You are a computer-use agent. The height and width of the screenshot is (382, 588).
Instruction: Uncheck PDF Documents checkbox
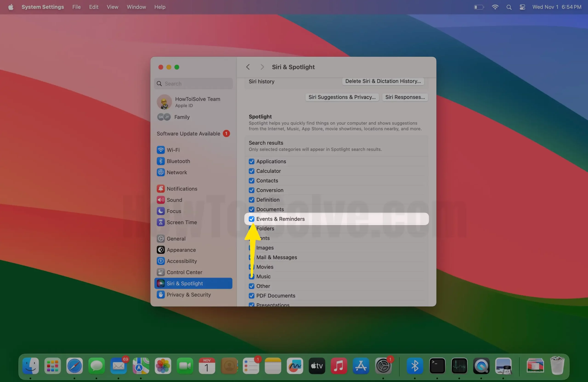pos(252,295)
